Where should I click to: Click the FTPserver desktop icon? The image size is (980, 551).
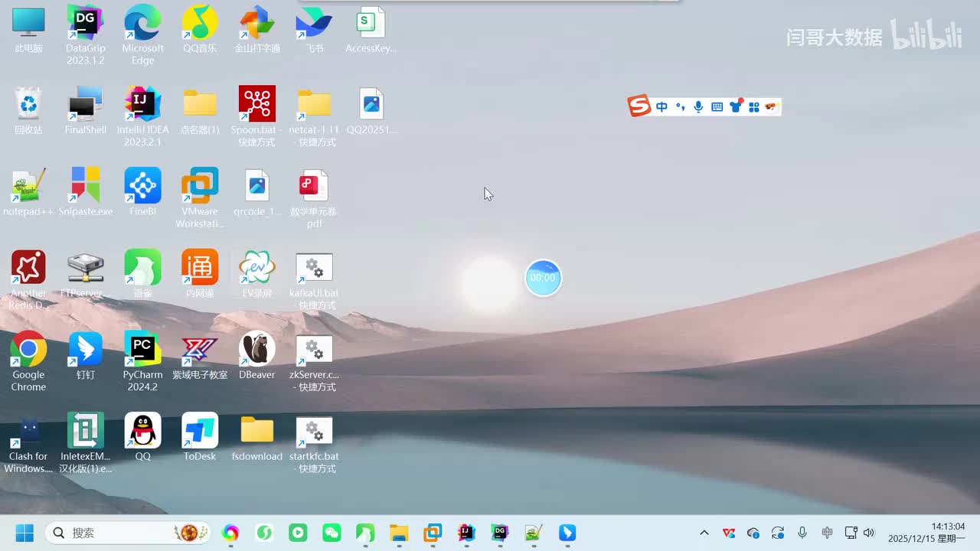click(x=86, y=274)
